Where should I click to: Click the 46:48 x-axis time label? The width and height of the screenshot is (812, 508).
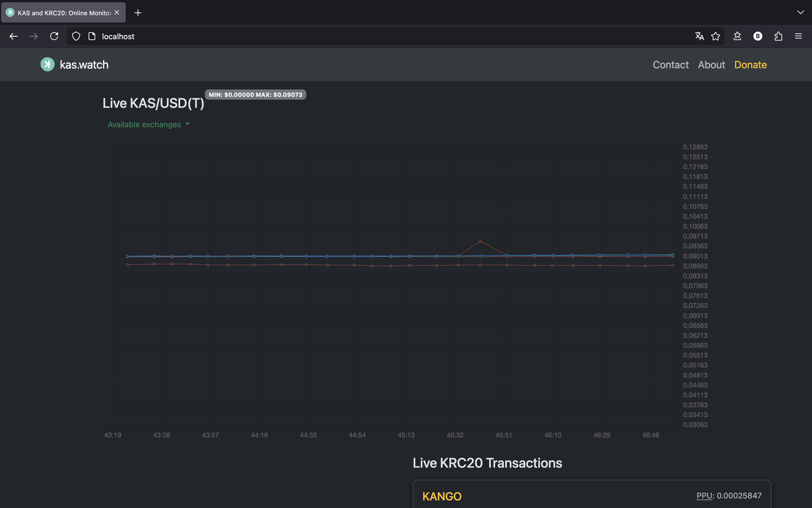pos(651,435)
